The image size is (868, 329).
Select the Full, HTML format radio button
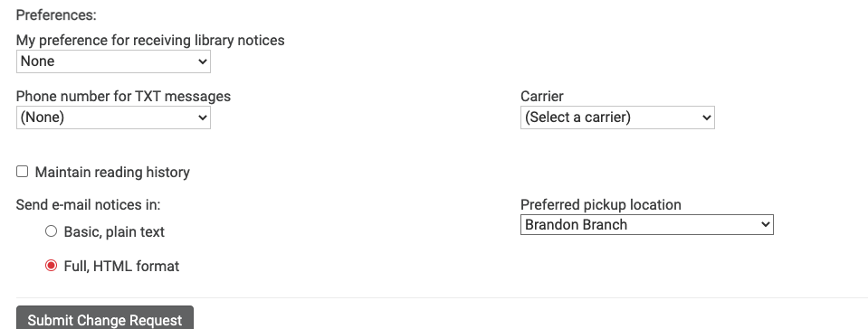(x=51, y=266)
